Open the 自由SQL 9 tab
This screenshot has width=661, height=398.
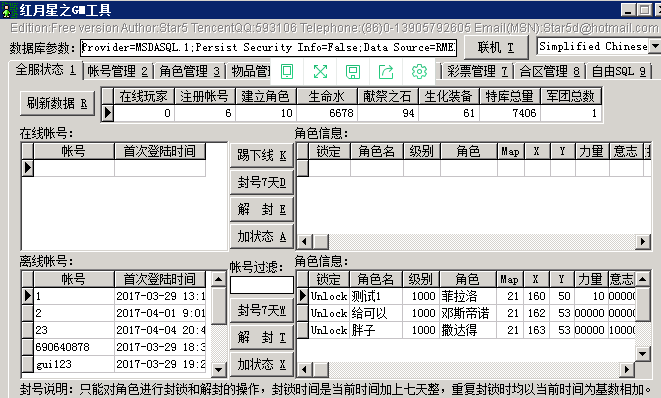618,72
